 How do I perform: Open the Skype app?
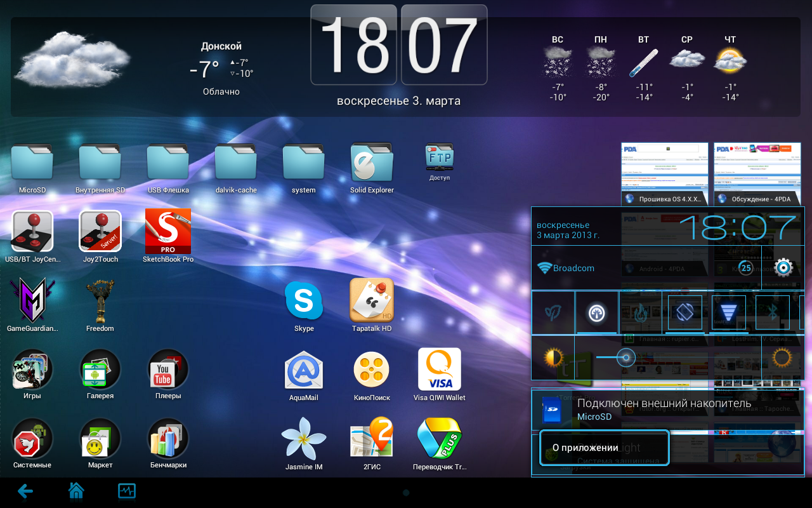coord(304,301)
